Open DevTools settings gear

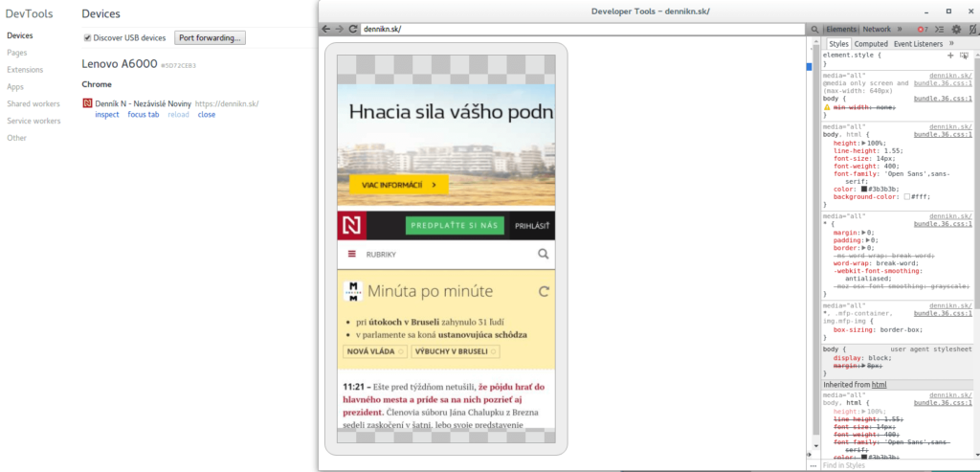(x=956, y=30)
